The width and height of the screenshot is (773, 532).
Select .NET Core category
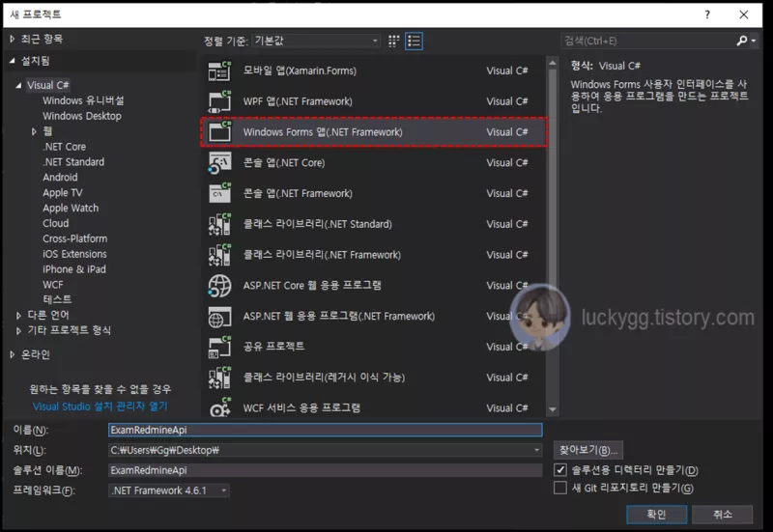coord(64,147)
